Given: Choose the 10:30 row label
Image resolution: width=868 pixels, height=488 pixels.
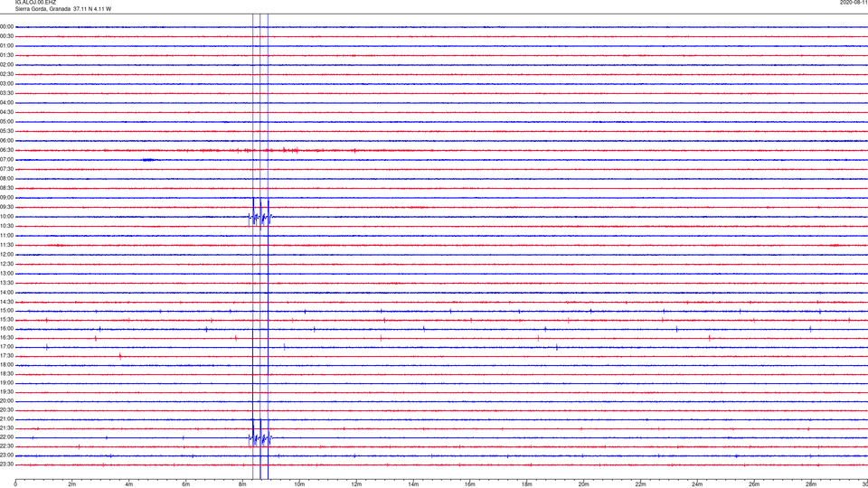Looking at the screenshot, I should click(x=6, y=226).
